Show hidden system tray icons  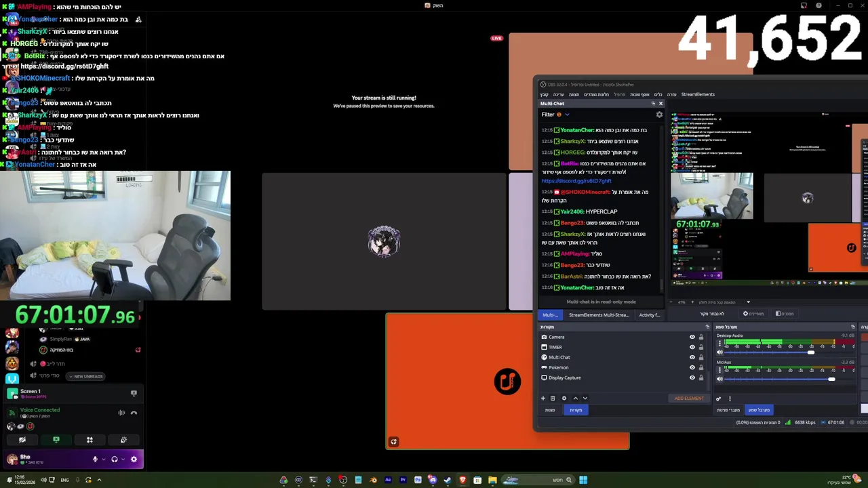(99, 480)
